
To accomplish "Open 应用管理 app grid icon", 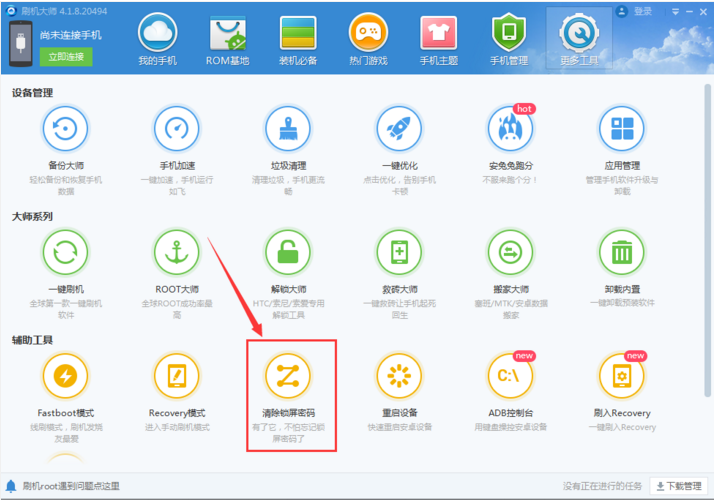I will point(622,128).
